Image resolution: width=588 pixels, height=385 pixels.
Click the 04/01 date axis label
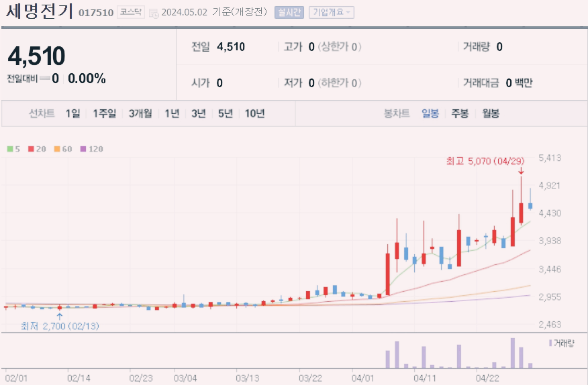click(362, 378)
